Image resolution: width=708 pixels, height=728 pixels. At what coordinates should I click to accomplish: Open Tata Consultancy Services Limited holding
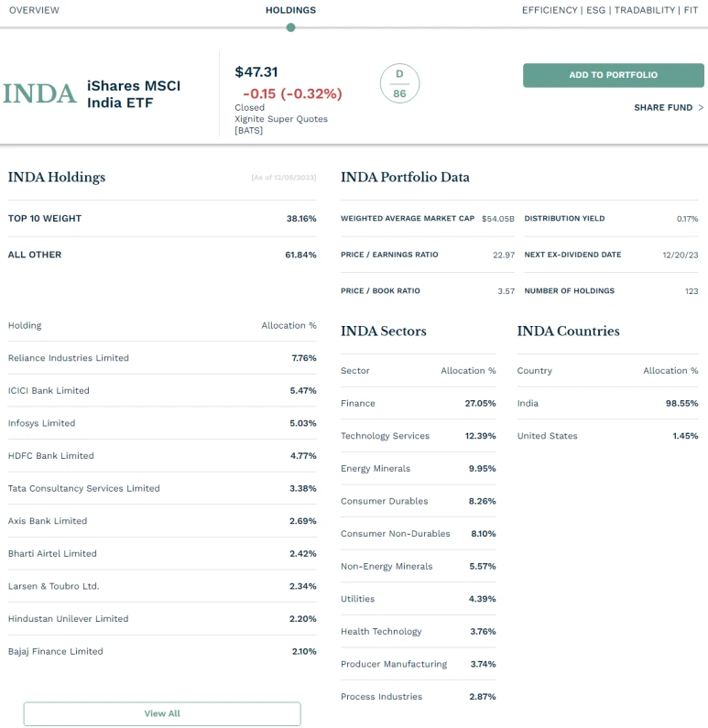(x=162, y=488)
